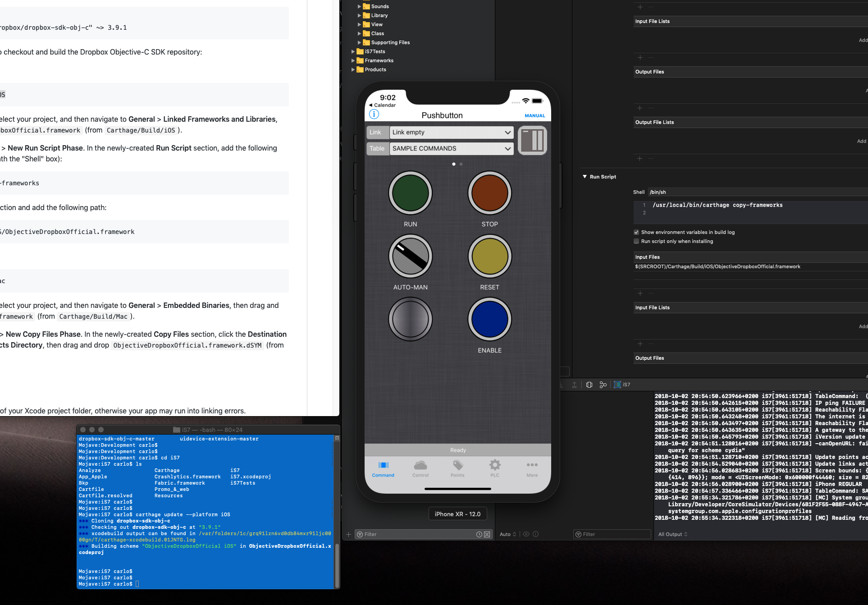Click the navigator filter funnel icon

360,534
